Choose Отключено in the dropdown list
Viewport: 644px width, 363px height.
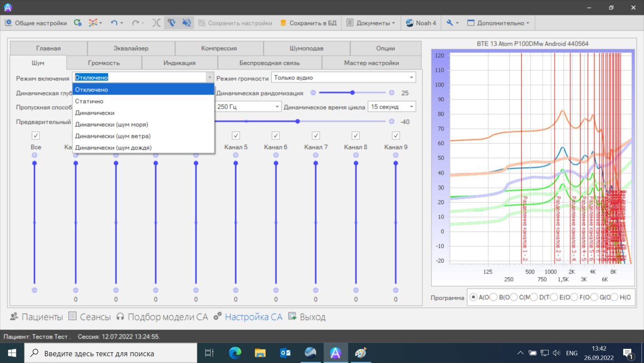coord(143,90)
